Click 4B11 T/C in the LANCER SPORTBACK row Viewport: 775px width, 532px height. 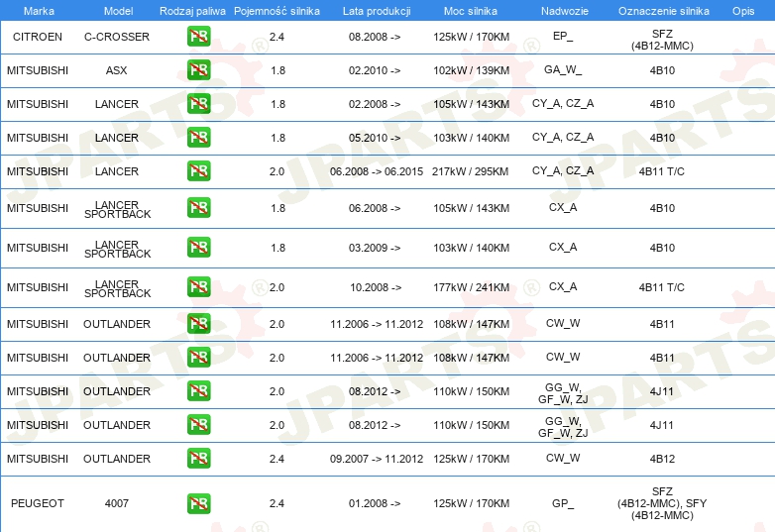pyautogui.click(x=662, y=287)
